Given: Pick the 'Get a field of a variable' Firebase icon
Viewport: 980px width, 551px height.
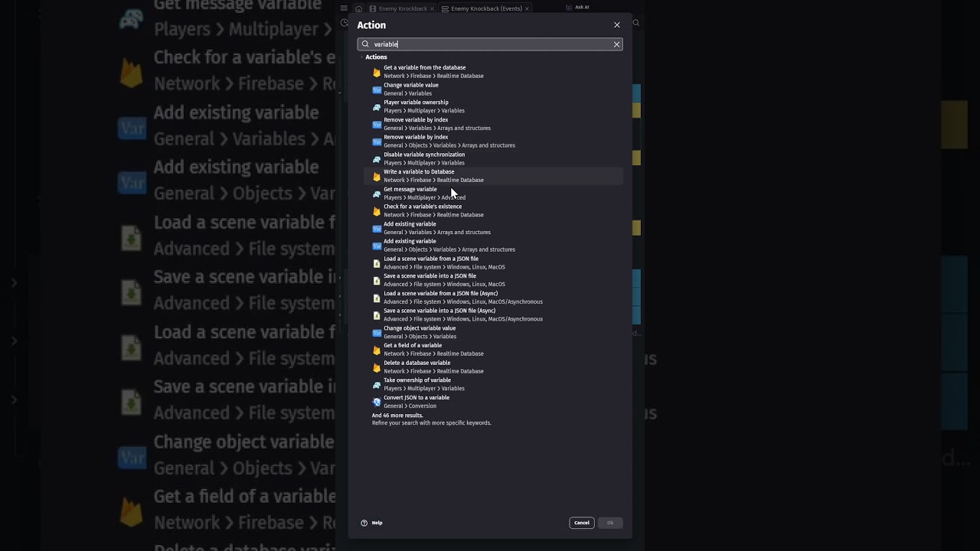Looking at the screenshot, I should click(377, 350).
